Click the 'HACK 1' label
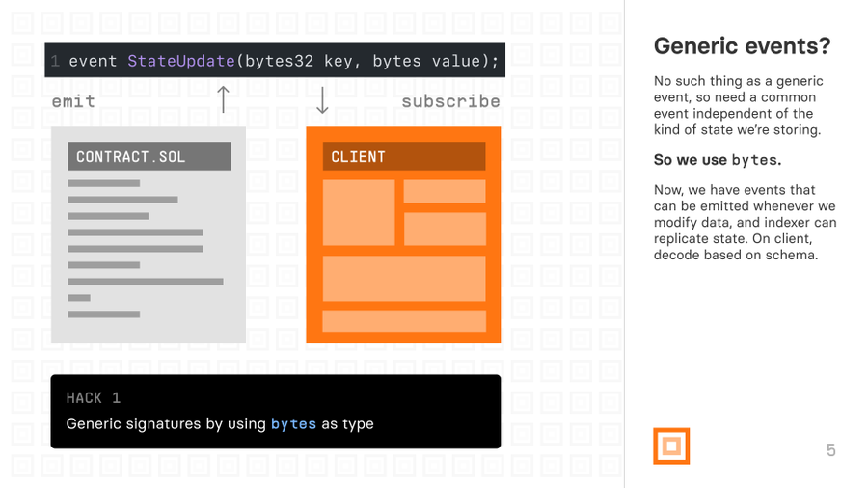868x488 pixels. tap(93, 397)
